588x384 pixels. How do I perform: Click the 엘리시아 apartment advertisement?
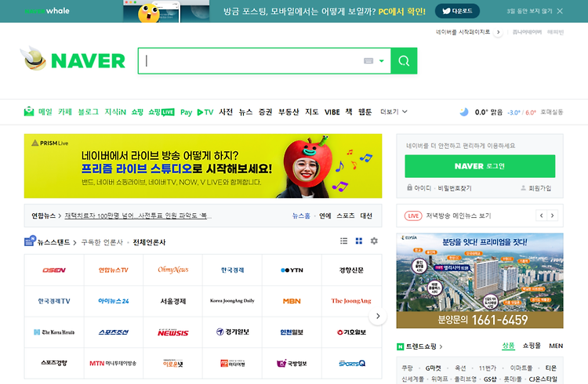pyautogui.click(x=480, y=281)
